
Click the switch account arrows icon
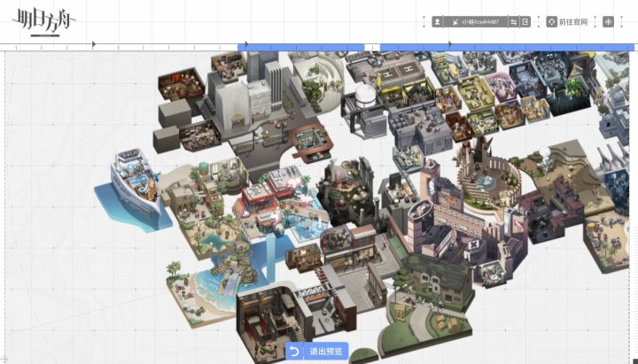click(514, 22)
